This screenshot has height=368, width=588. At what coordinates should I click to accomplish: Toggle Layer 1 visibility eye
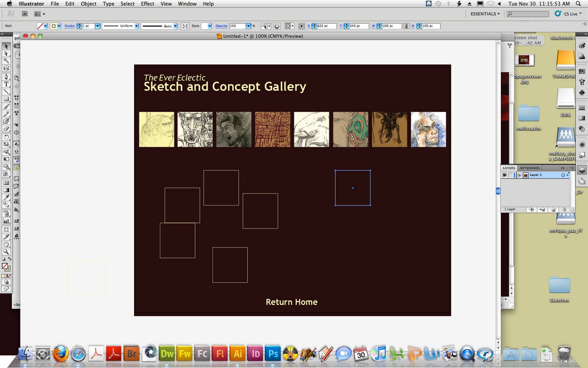pos(505,175)
